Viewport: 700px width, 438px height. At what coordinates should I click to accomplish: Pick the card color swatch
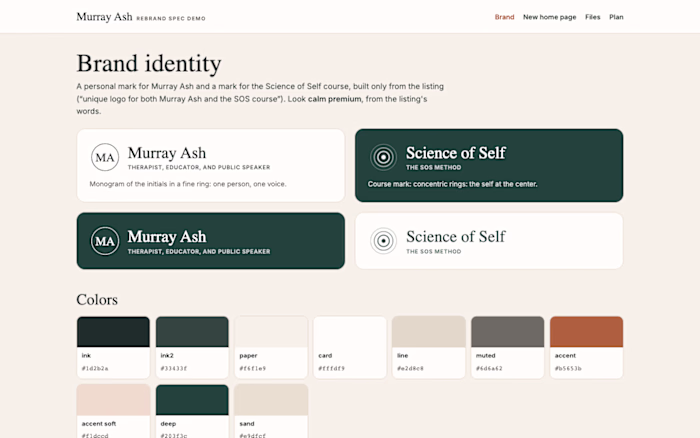(x=350, y=332)
